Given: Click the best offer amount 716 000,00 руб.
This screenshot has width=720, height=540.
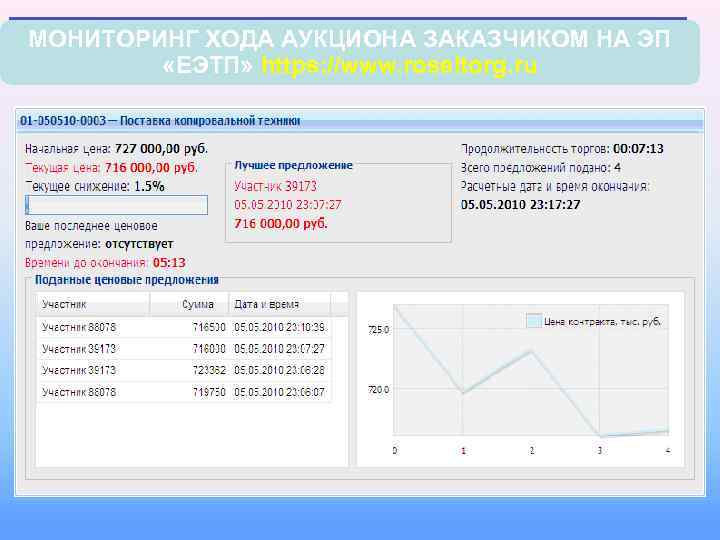Looking at the screenshot, I should tap(281, 224).
